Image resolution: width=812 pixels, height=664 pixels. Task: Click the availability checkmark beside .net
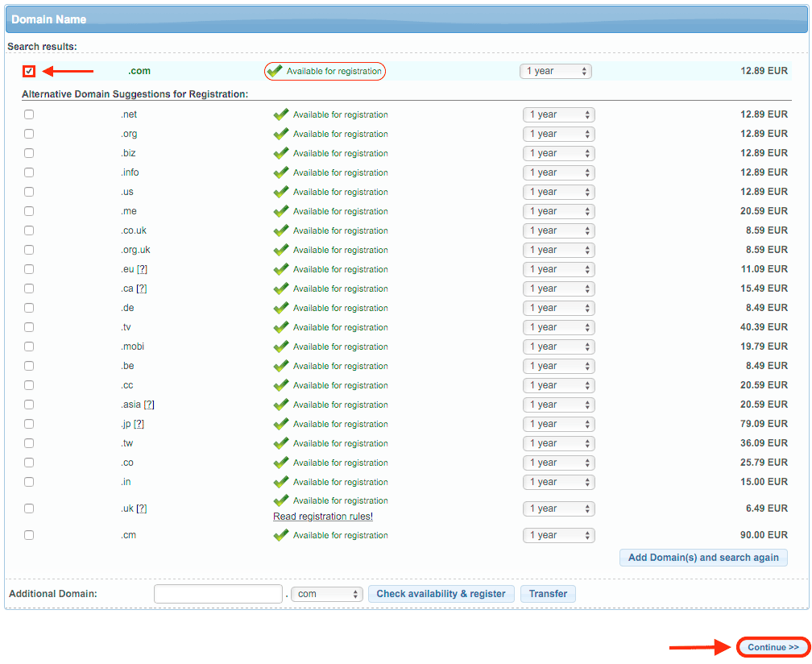(281, 114)
